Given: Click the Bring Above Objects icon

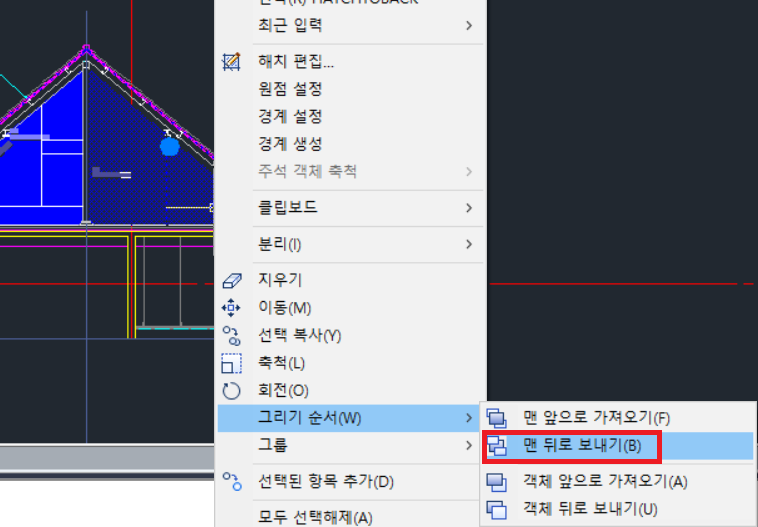Looking at the screenshot, I should pos(496,482).
